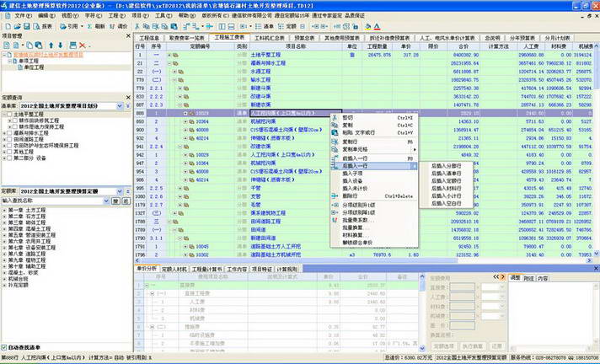Open the 定额库 dropdown list
Image resolution: width=600 pixels, height=364 pixels.
pyautogui.click(x=120, y=191)
